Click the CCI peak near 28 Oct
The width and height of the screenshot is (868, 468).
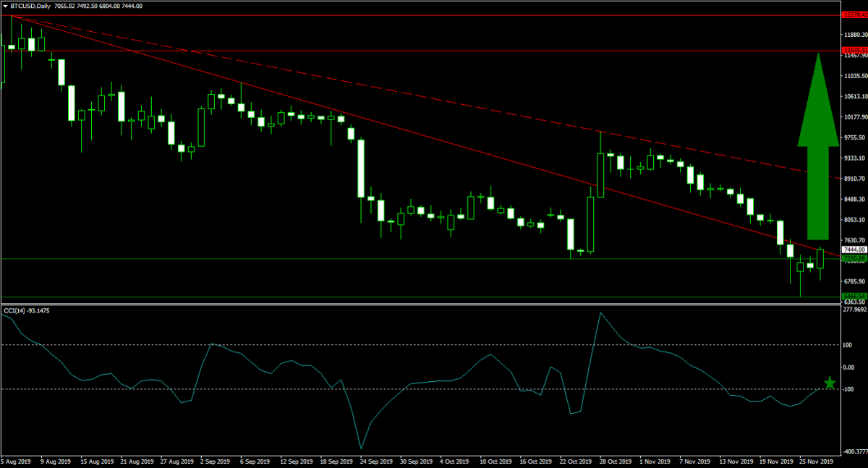pyautogui.click(x=600, y=313)
